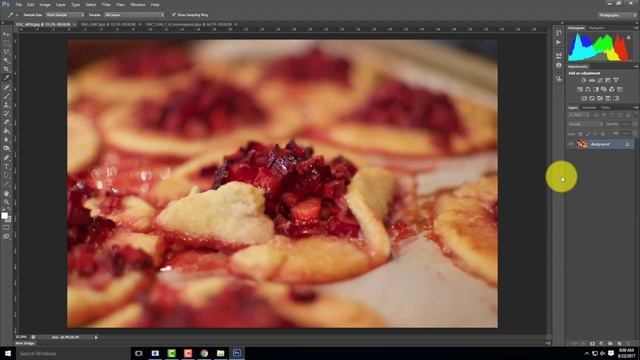Select the Spot Healing Brush tool
This screenshot has width=640, height=360.
pyautogui.click(x=6, y=87)
